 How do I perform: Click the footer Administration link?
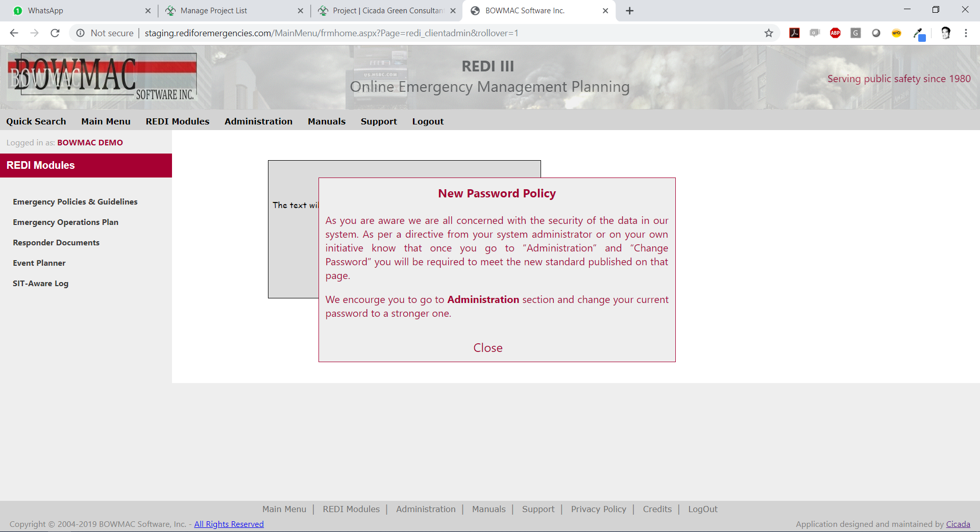pos(426,509)
